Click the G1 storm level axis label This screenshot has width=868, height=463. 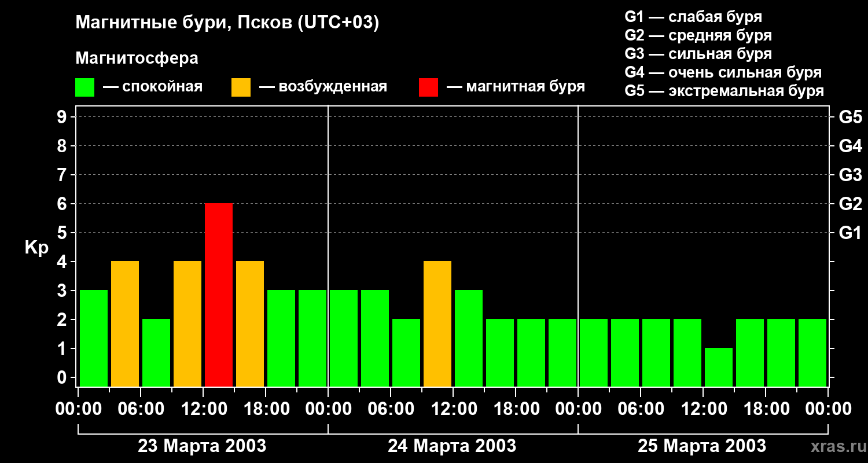(x=850, y=233)
